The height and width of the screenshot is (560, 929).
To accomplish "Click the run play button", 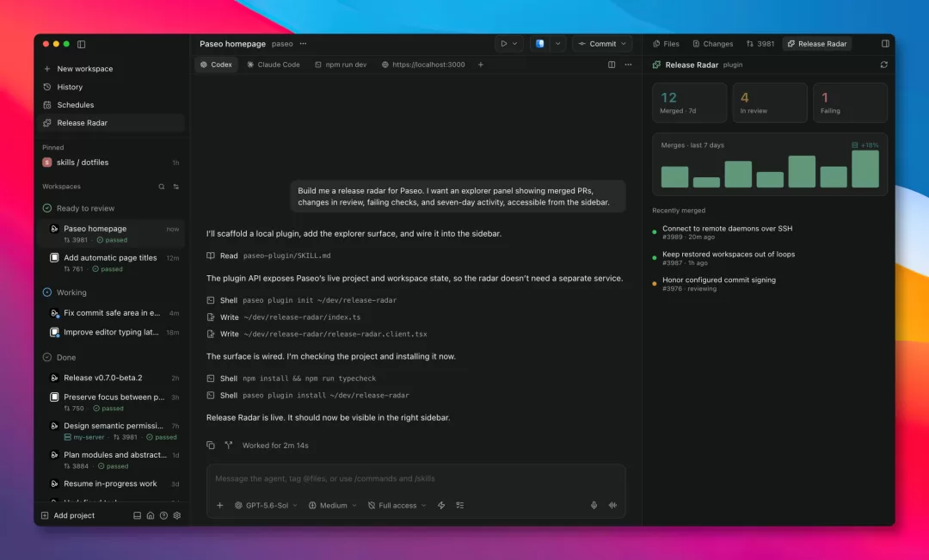I will pos(503,44).
